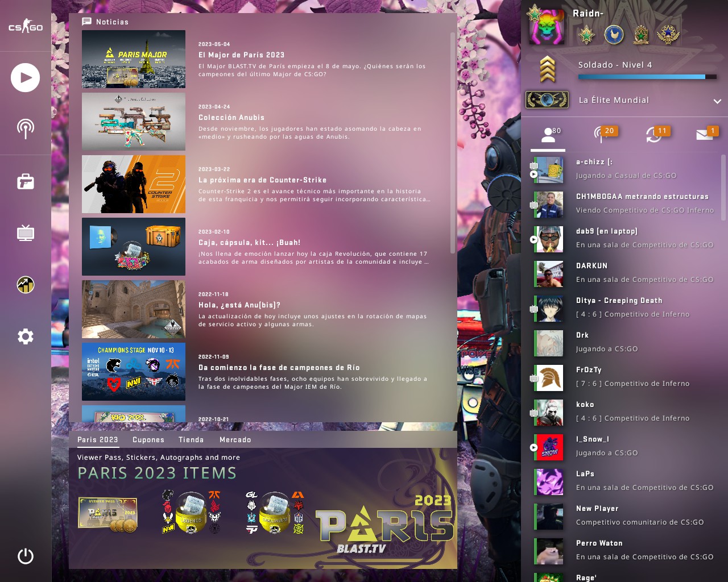The image size is (728, 582).
Task: Select the Paris 2023 Viewer Pass item
Action: 108,514
